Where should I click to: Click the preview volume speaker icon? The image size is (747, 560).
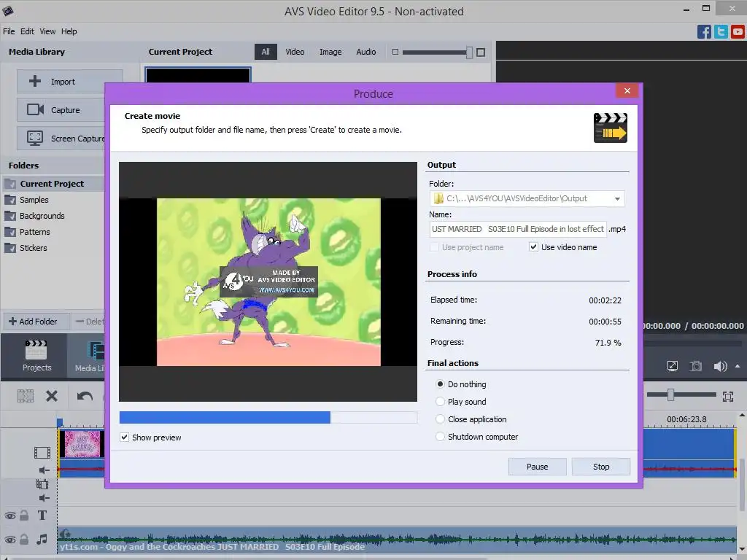720,366
